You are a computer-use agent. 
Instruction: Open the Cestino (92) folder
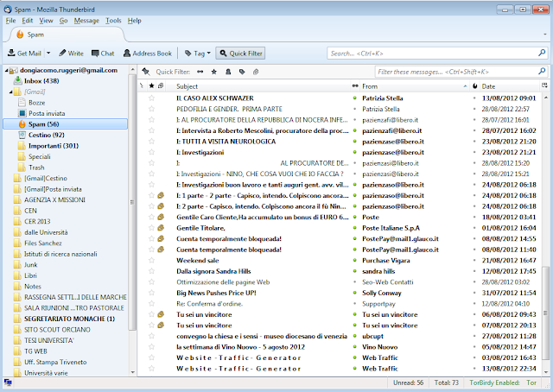(47, 135)
